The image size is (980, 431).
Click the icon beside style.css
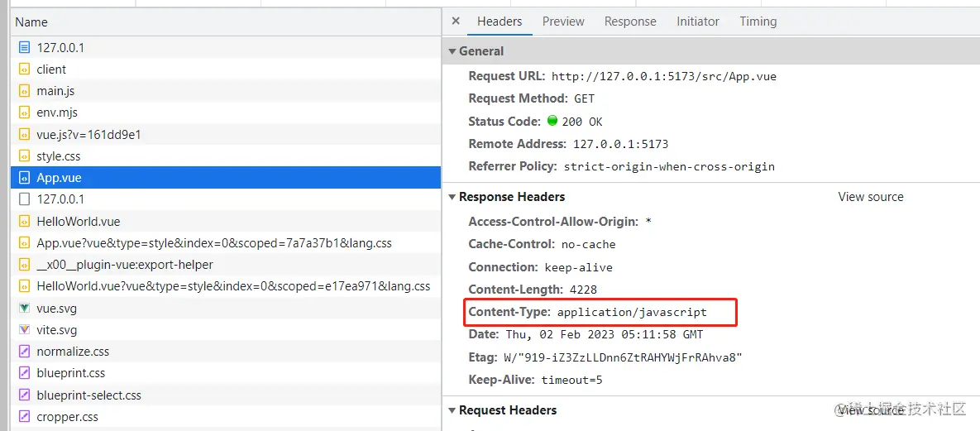[x=24, y=156]
